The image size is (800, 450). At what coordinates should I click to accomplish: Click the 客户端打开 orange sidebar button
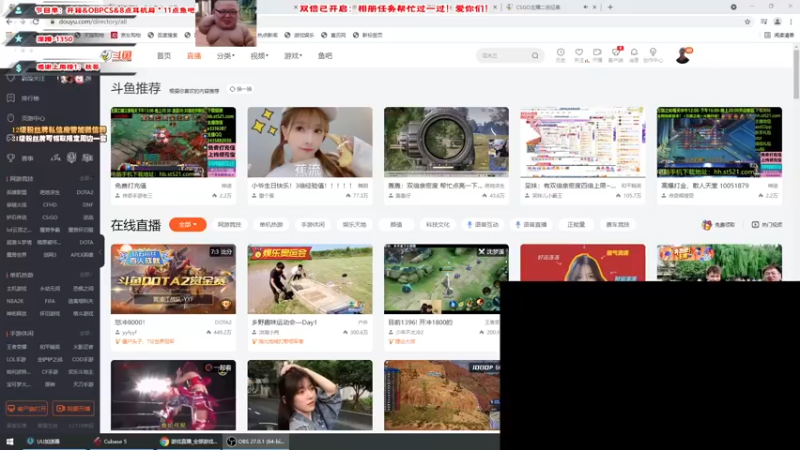[x=27, y=409]
